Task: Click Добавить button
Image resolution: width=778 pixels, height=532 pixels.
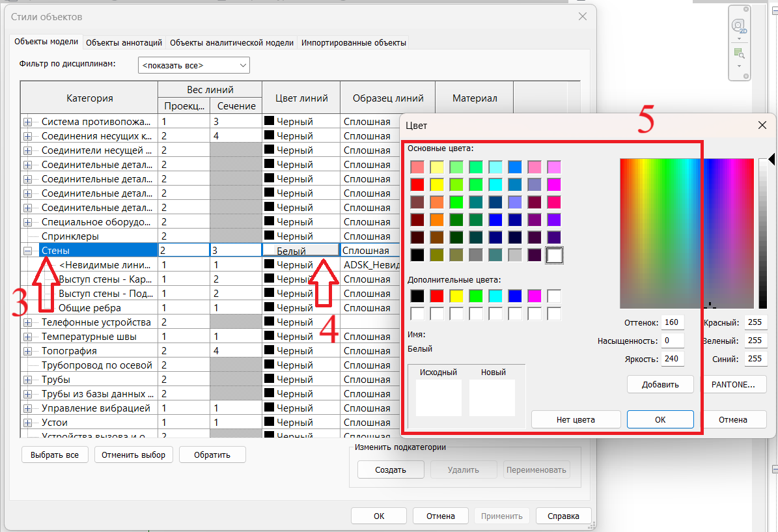Action: 660,384
